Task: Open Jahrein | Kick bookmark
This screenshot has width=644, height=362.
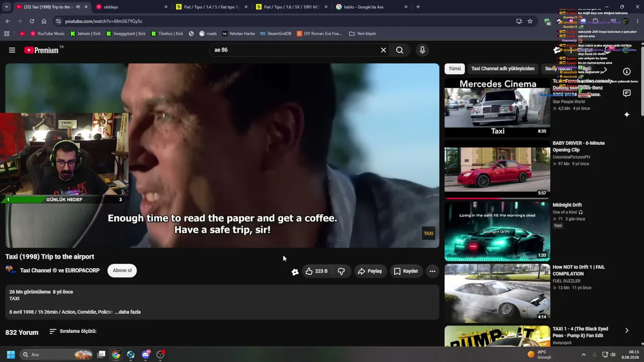Action: 85,34
